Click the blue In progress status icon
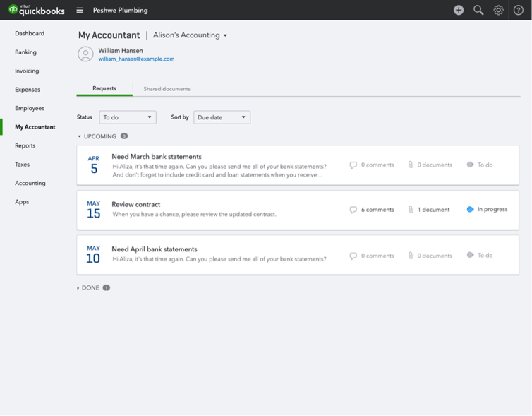The width and height of the screenshot is (532, 416). tap(470, 209)
